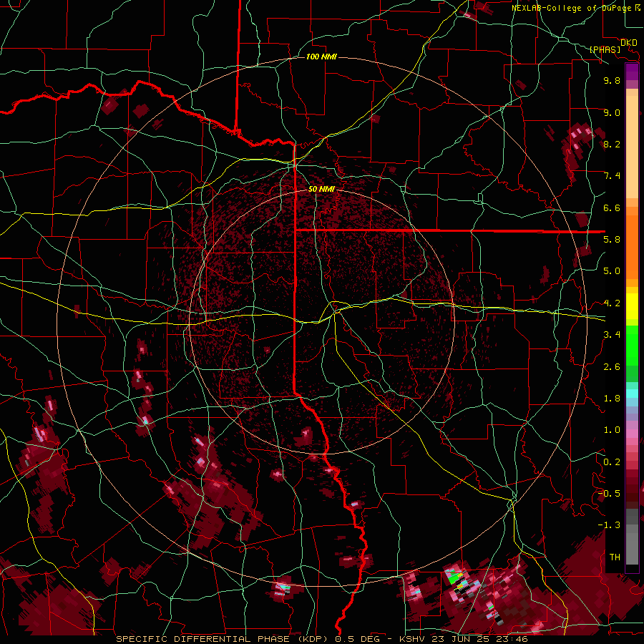Click the TH threshold label on legend
The image size is (644, 644).
pos(615,557)
